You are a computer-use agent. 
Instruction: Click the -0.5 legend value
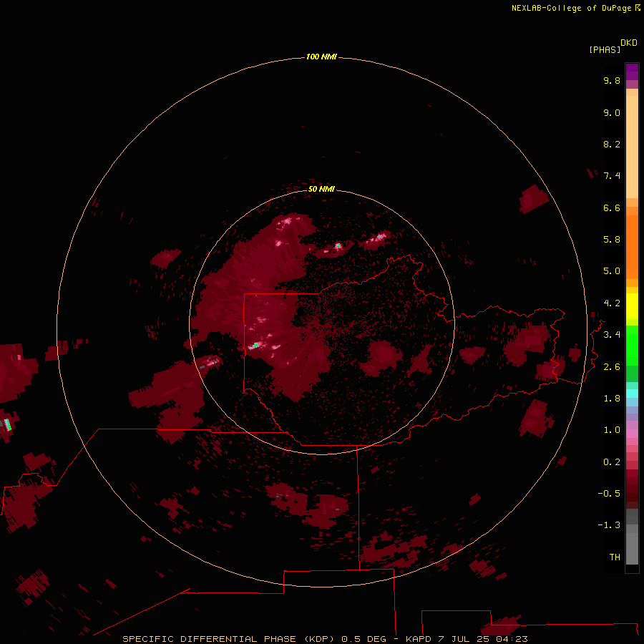tap(609, 494)
